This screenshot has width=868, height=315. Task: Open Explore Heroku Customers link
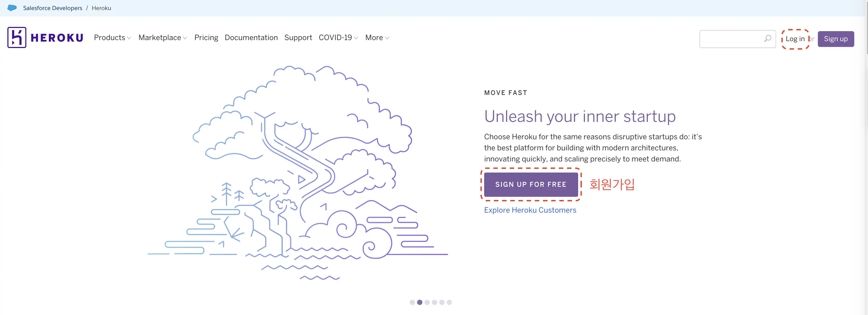pos(530,210)
